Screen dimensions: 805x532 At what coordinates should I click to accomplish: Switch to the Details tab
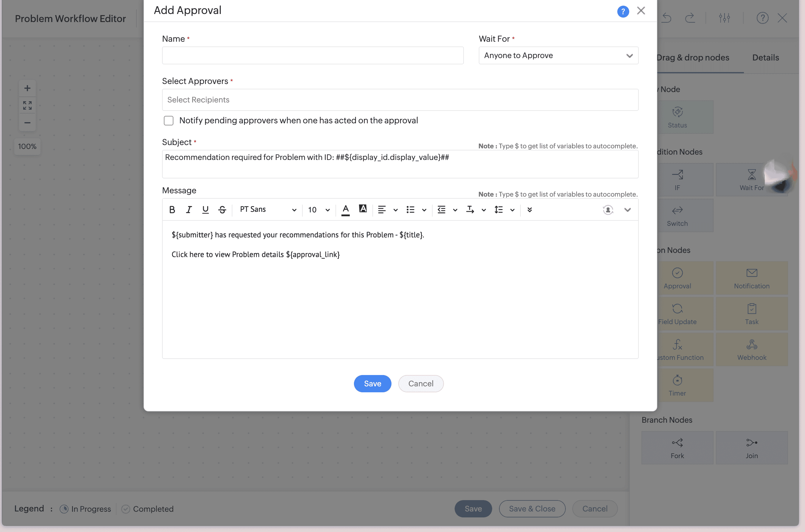coord(765,58)
